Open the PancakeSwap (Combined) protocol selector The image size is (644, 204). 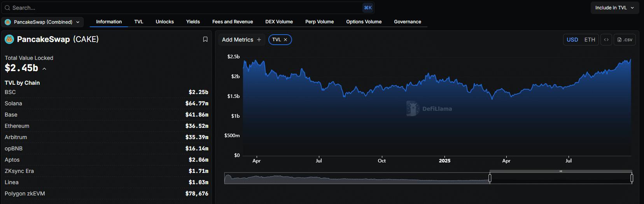click(x=42, y=22)
